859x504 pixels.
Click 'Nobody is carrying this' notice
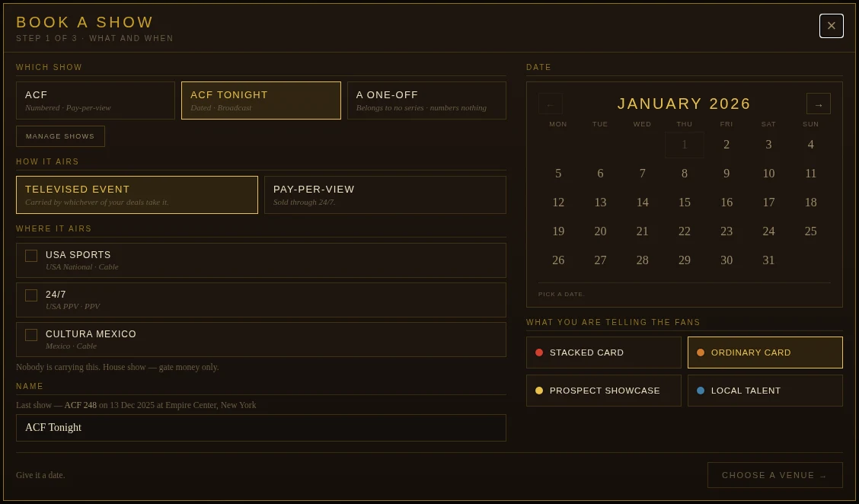click(117, 367)
